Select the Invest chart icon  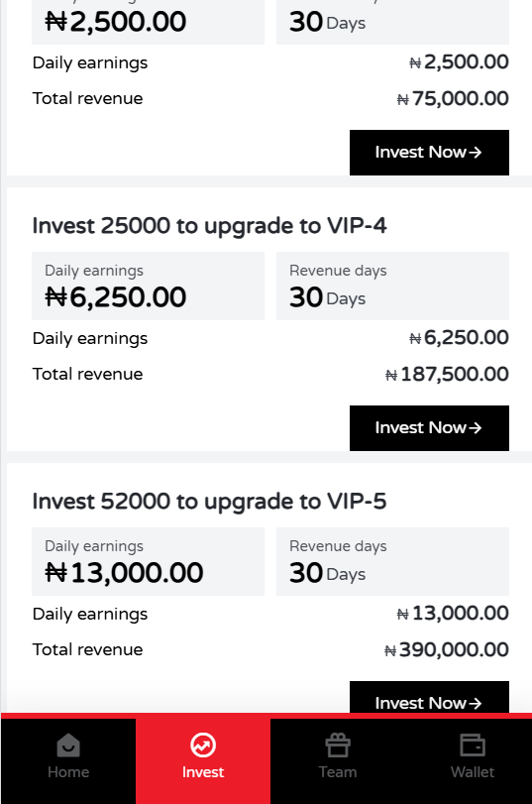pos(203,746)
